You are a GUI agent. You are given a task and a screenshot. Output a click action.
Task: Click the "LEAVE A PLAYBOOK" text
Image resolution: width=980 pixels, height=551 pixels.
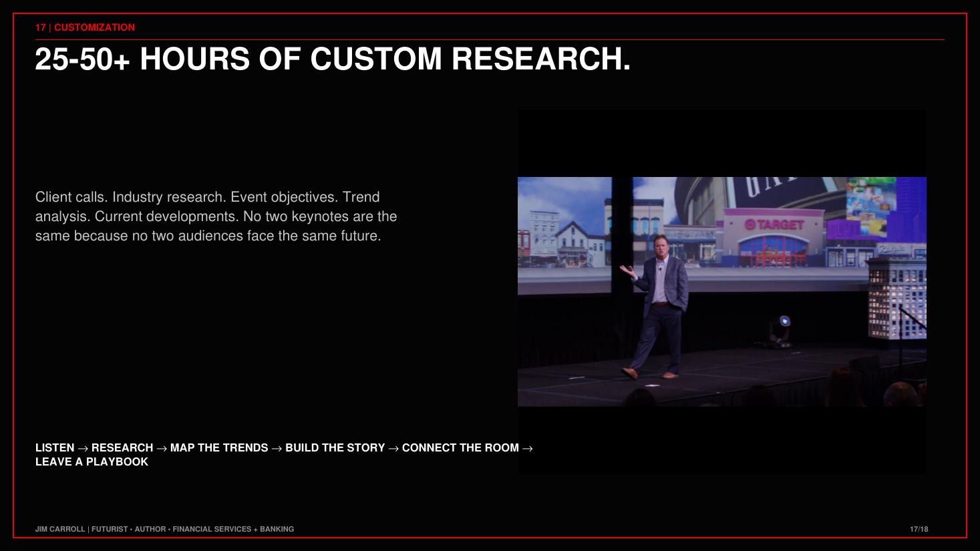(92, 462)
